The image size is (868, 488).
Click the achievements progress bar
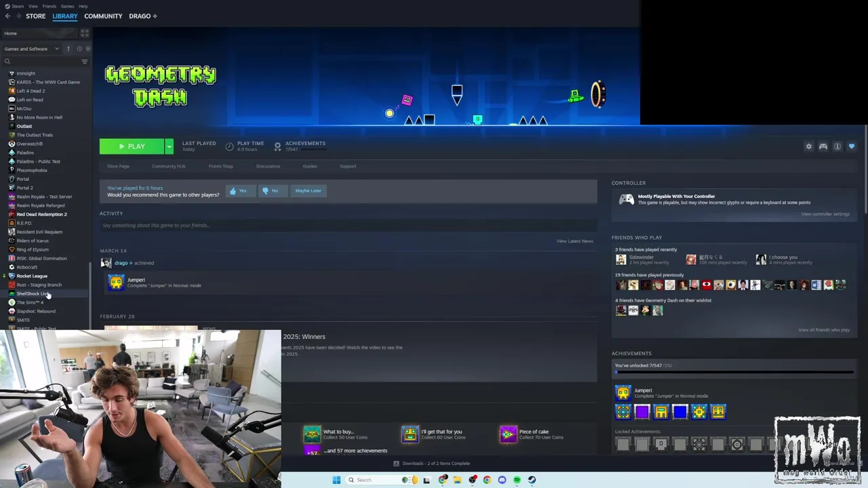[x=734, y=372]
